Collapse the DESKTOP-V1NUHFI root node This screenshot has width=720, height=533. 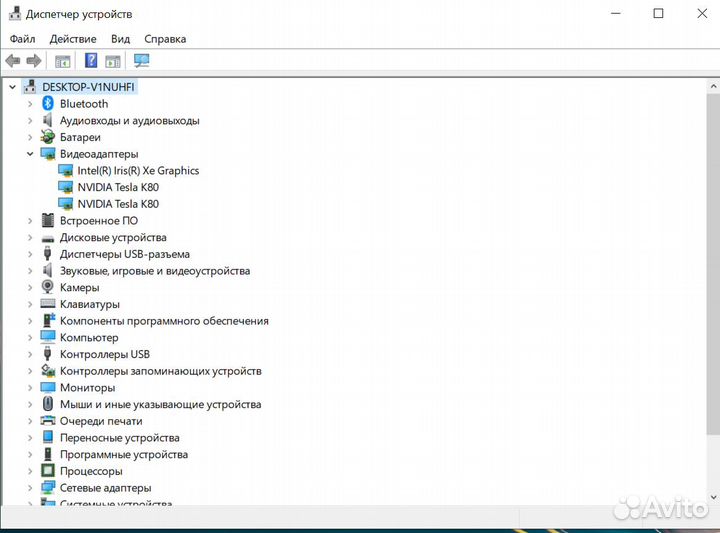[12, 87]
